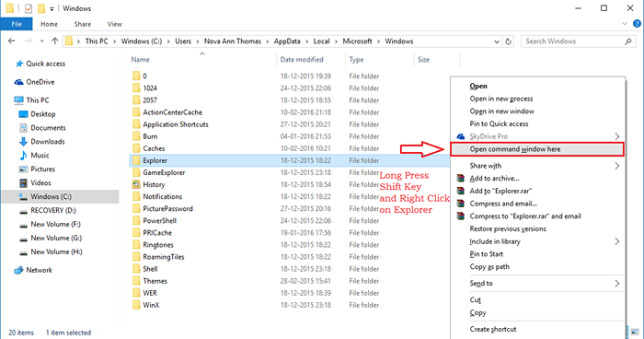This screenshot has width=644, height=339.
Task: Sort files by Date modified column
Action: (302, 60)
